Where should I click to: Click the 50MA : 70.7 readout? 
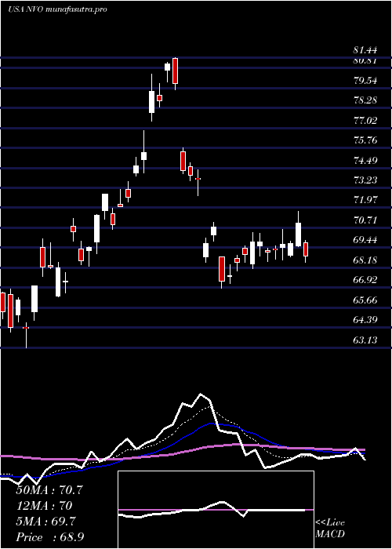(49, 490)
